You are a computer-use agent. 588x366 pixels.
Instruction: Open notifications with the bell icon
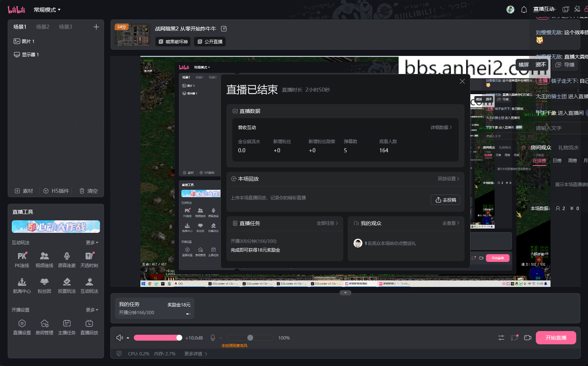(x=524, y=10)
